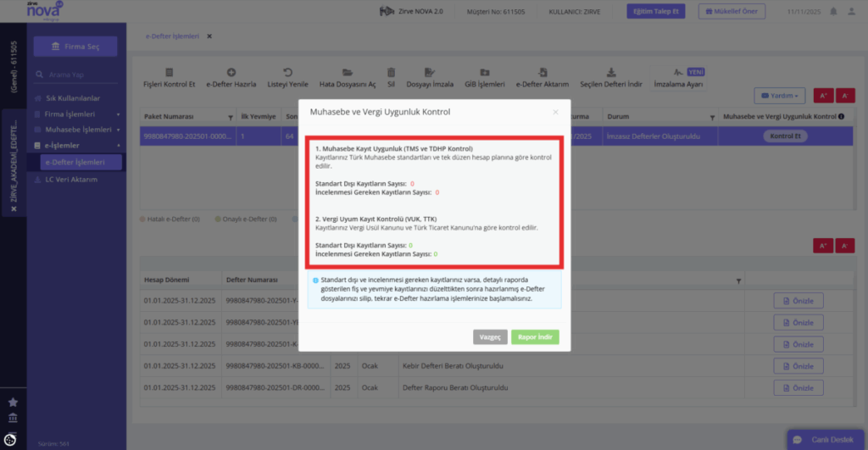Select e-Defter İşlemleri sidebar item

pos(81,162)
